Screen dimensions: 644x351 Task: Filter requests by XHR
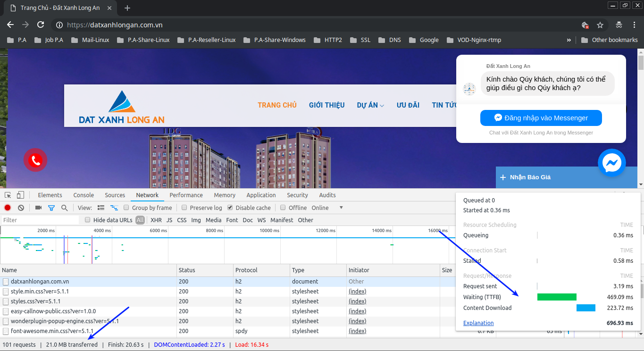coord(156,220)
